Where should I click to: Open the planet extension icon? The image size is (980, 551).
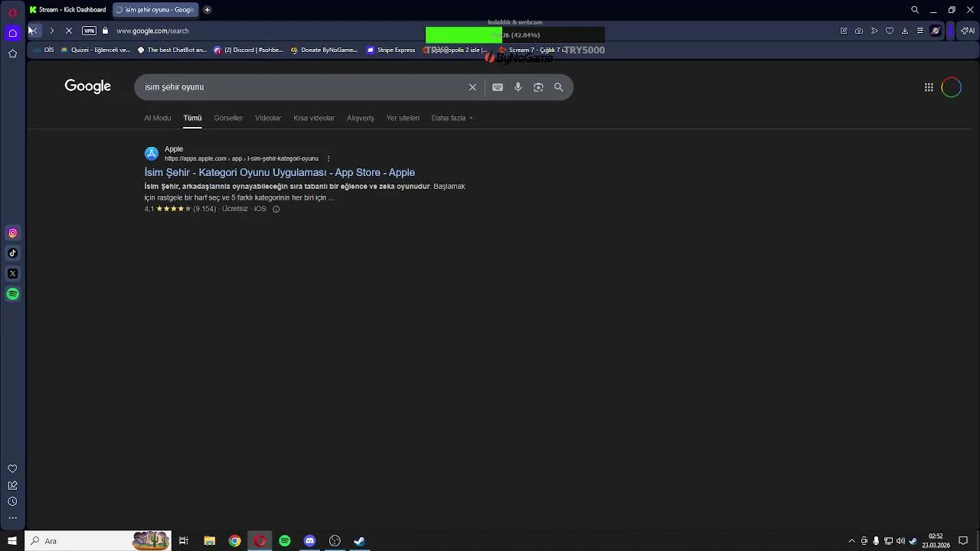[936, 31]
